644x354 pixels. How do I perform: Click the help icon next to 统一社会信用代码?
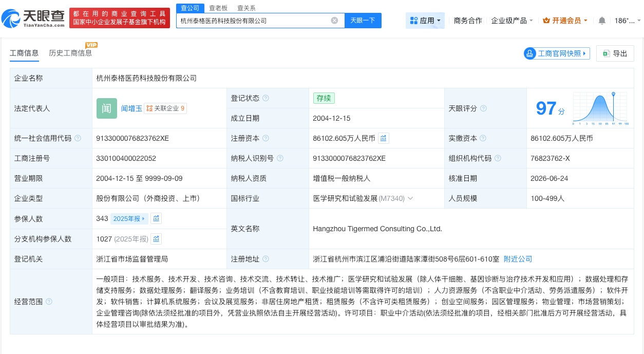(78, 138)
